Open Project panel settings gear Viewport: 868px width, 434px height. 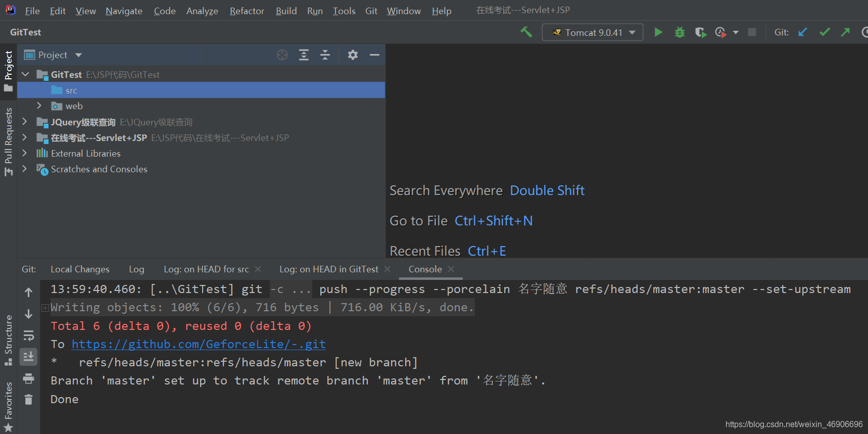pos(353,55)
